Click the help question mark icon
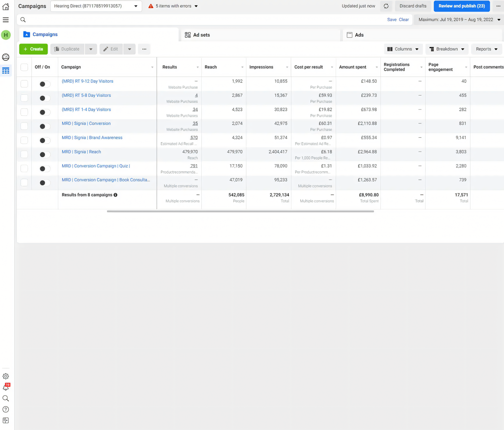Screen dimensions: 504x430 tap(6, 409)
